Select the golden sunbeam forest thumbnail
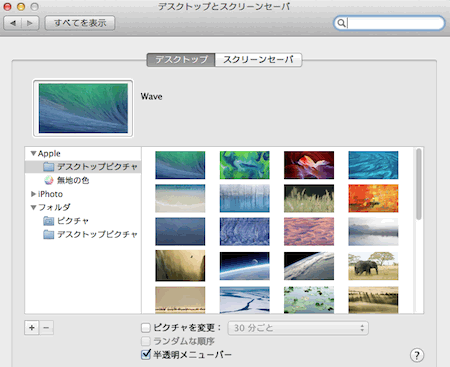The image size is (450, 367). [373, 300]
